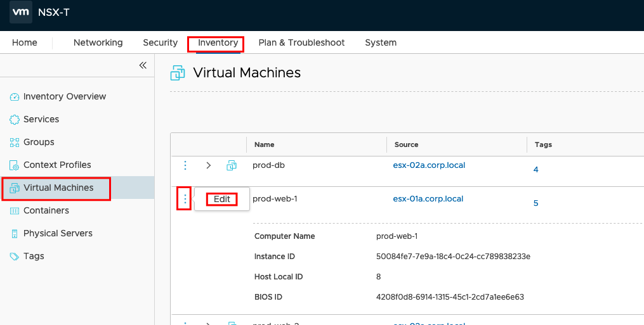Image resolution: width=644 pixels, height=325 pixels.
Task: Click the NSX-T product title
Action: click(x=54, y=12)
